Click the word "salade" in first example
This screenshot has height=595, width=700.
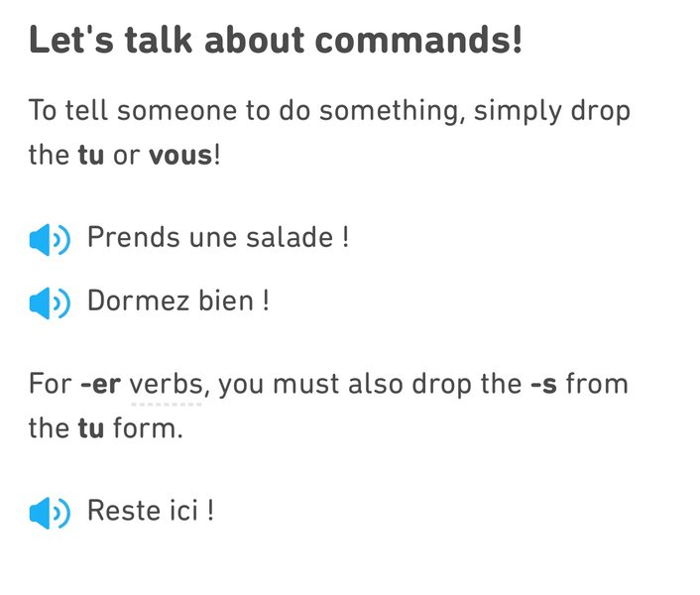(x=290, y=237)
